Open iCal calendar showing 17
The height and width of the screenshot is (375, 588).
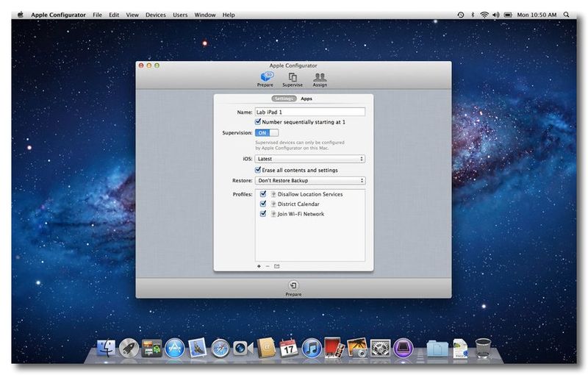(289, 348)
